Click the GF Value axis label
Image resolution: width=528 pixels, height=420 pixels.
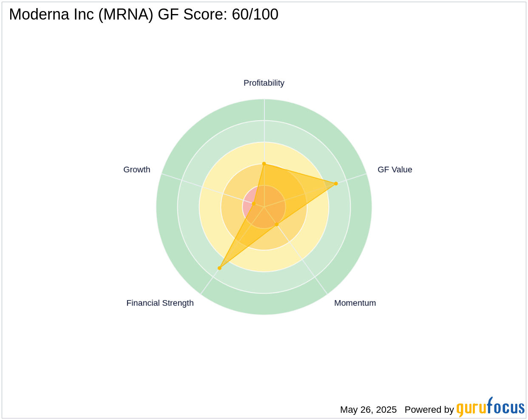click(395, 170)
